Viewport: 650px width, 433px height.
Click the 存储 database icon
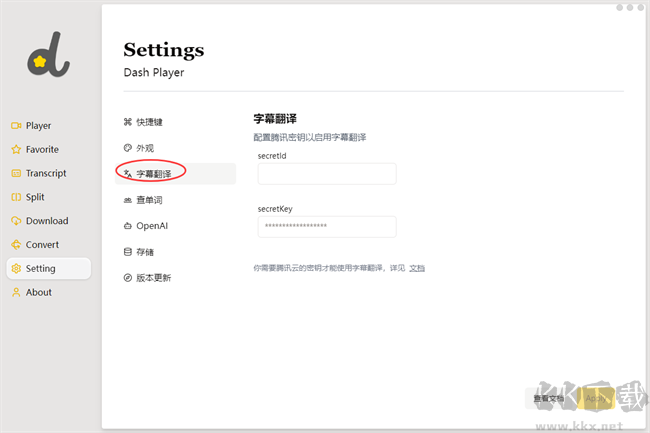tap(128, 252)
